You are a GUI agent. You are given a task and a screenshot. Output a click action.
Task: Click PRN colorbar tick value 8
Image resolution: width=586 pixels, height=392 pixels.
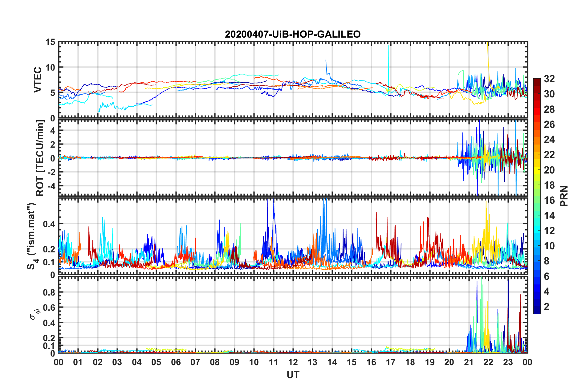click(547, 261)
